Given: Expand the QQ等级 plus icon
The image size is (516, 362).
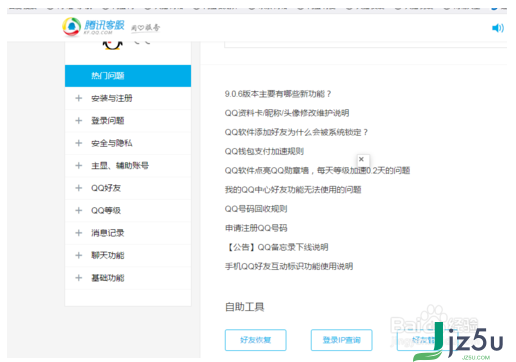Looking at the screenshot, I should pos(79,211).
